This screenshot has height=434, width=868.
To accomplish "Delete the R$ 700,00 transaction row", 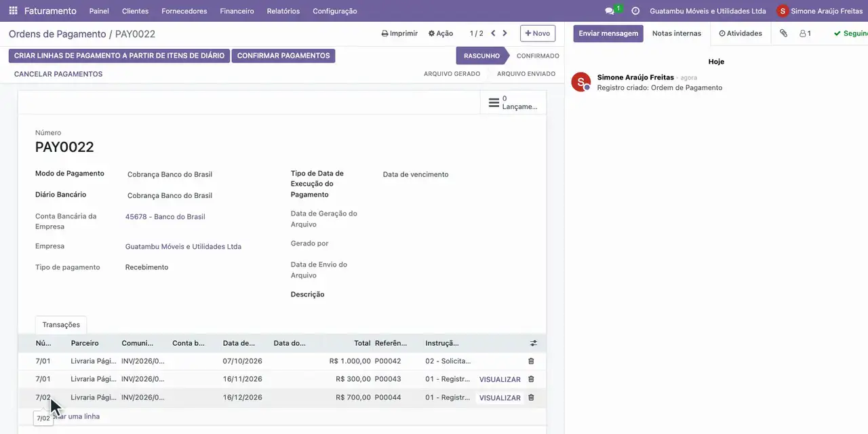I will click(x=531, y=397).
